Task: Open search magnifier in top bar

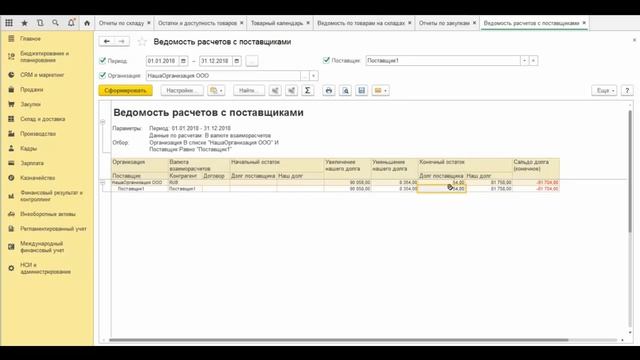Action: (55, 23)
